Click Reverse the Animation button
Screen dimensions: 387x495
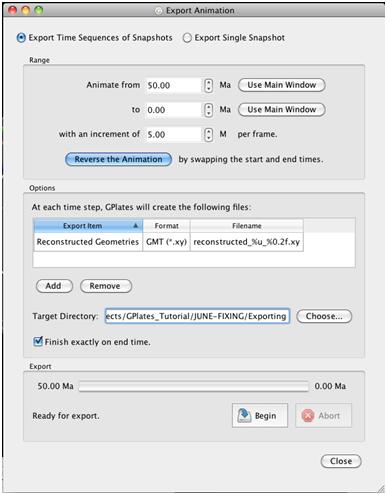coord(118,159)
